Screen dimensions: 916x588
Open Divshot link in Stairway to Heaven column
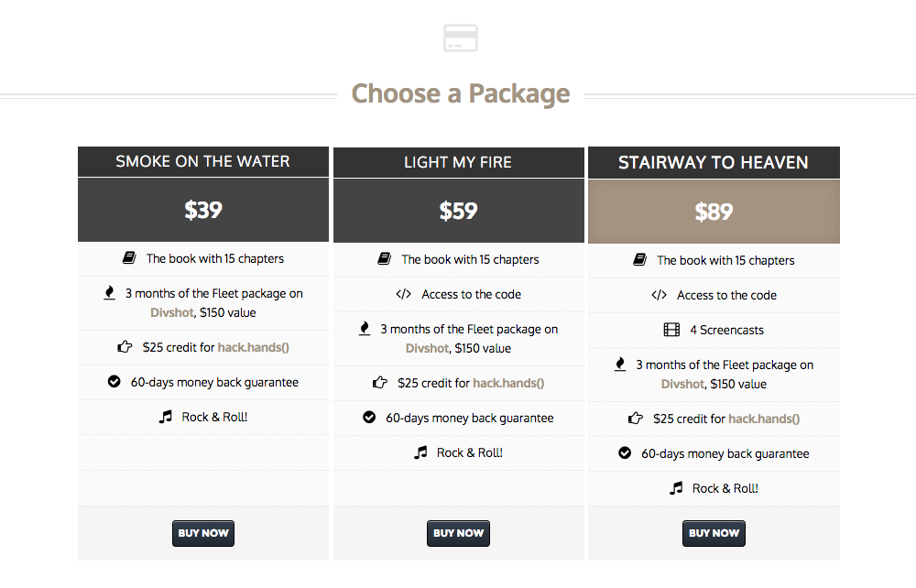click(x=682, y=384)
